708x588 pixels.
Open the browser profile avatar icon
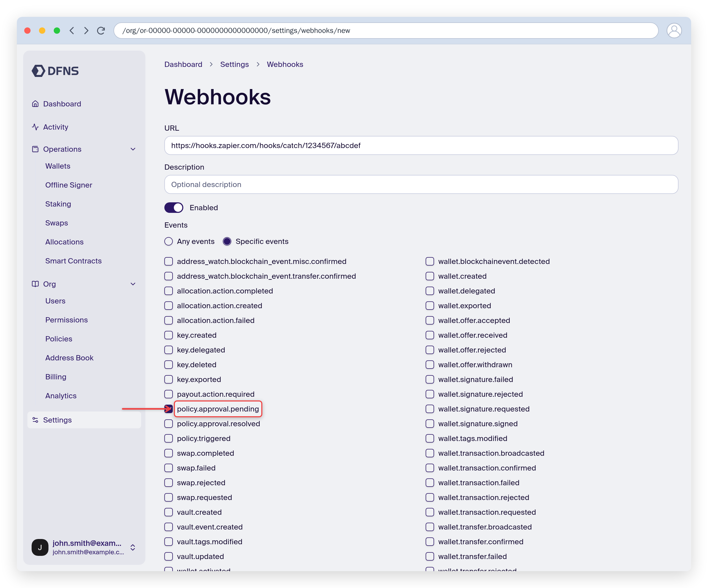(674, 31)
